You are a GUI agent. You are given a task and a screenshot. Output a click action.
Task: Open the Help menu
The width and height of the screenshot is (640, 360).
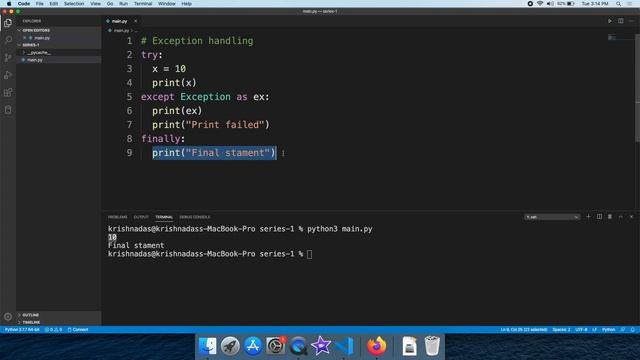click(x=187, y=4)
